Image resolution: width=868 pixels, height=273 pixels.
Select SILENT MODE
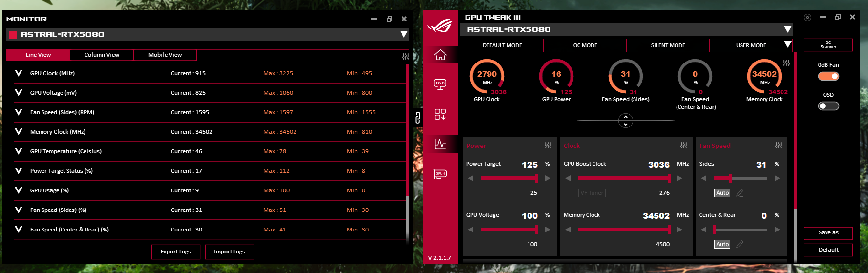point(668,45)
